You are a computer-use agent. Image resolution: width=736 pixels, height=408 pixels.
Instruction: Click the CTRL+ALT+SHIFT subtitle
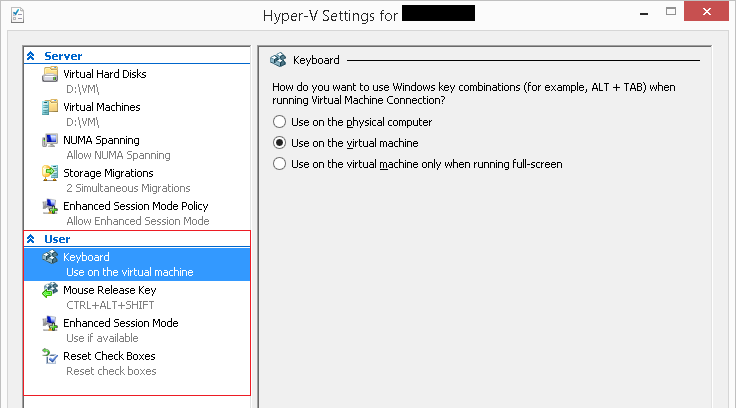click(110, 305)
